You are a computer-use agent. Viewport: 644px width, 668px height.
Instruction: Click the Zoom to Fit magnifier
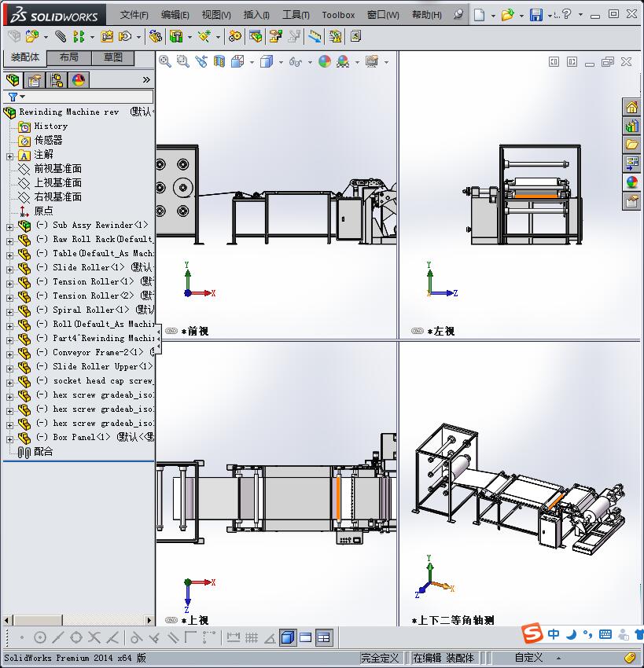click(x=165, y=62)
